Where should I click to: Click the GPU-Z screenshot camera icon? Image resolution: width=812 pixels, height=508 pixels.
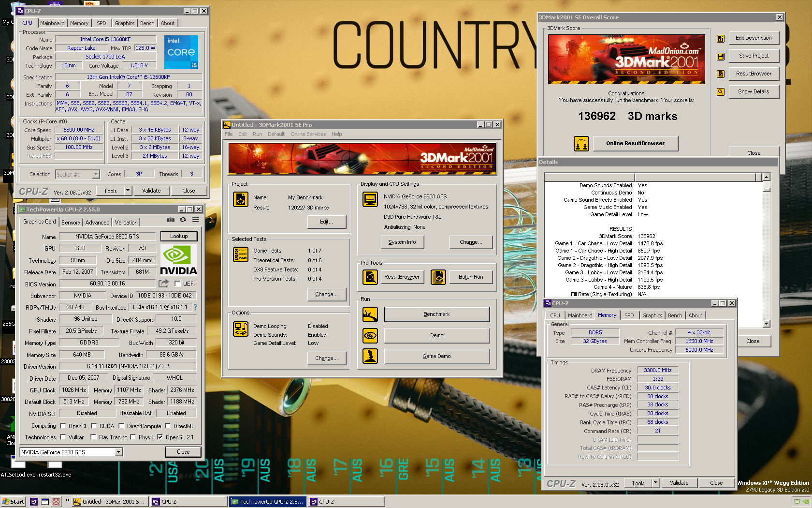170,220
